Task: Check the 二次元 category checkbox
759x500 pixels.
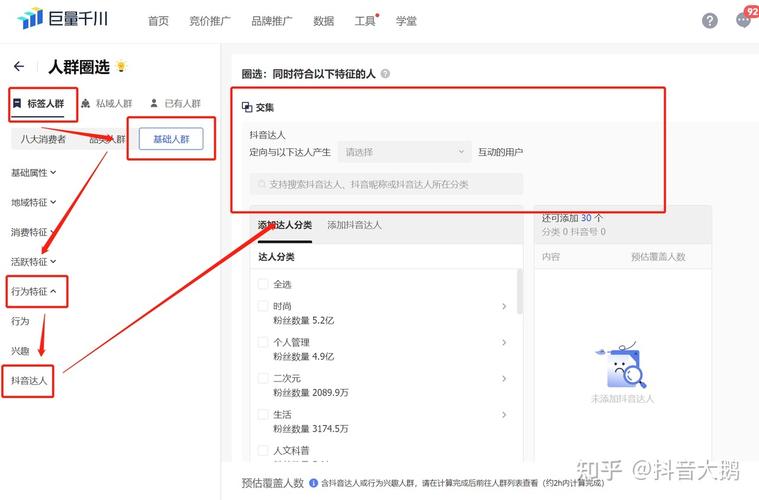Action: pyautogui.click(x=263, y=378)
